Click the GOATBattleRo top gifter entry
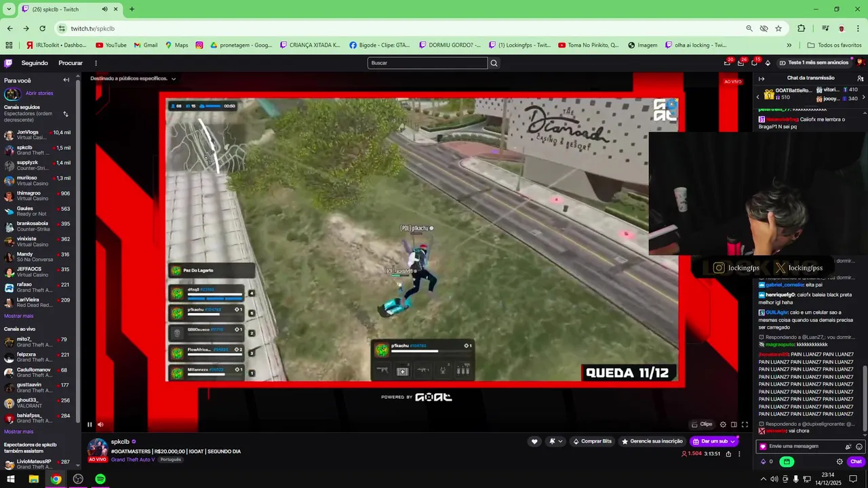The image size is (868, 488). point(787,94)
